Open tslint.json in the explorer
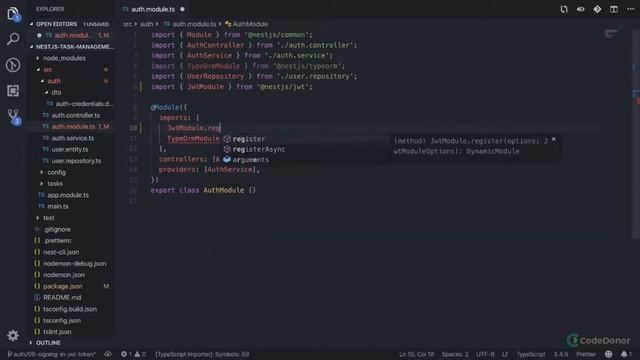The image size is (640, 360). point(57,332)
